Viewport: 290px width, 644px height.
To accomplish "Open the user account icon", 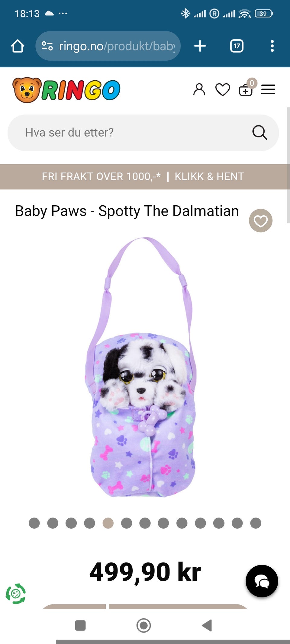I will tap(199, 90).
